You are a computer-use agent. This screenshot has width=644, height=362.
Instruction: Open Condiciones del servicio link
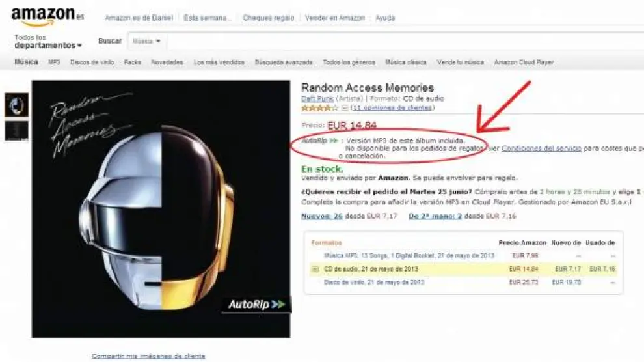(541, 148)
